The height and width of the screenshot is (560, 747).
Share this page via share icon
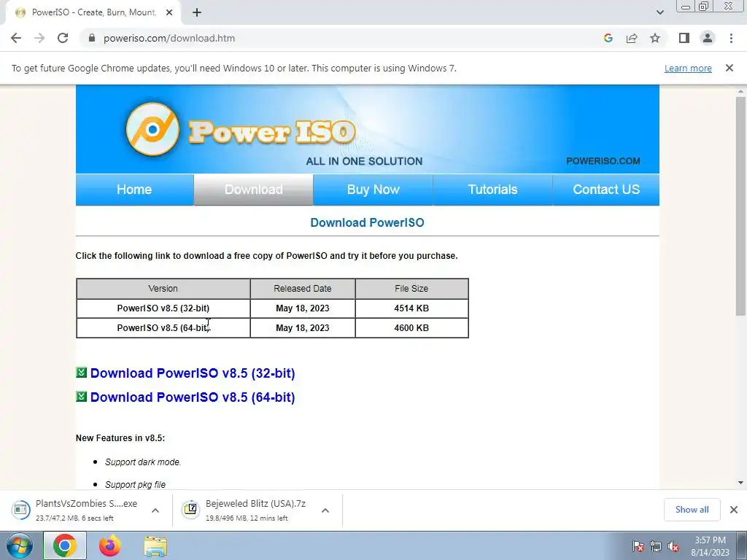tap(632, 38)
